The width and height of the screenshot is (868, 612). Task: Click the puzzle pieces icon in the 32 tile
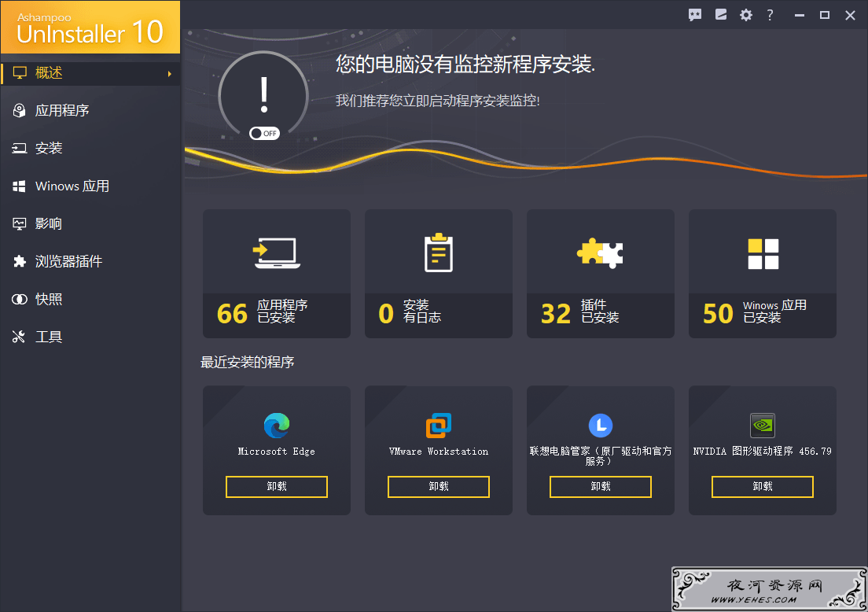click(x=600, y=253)
